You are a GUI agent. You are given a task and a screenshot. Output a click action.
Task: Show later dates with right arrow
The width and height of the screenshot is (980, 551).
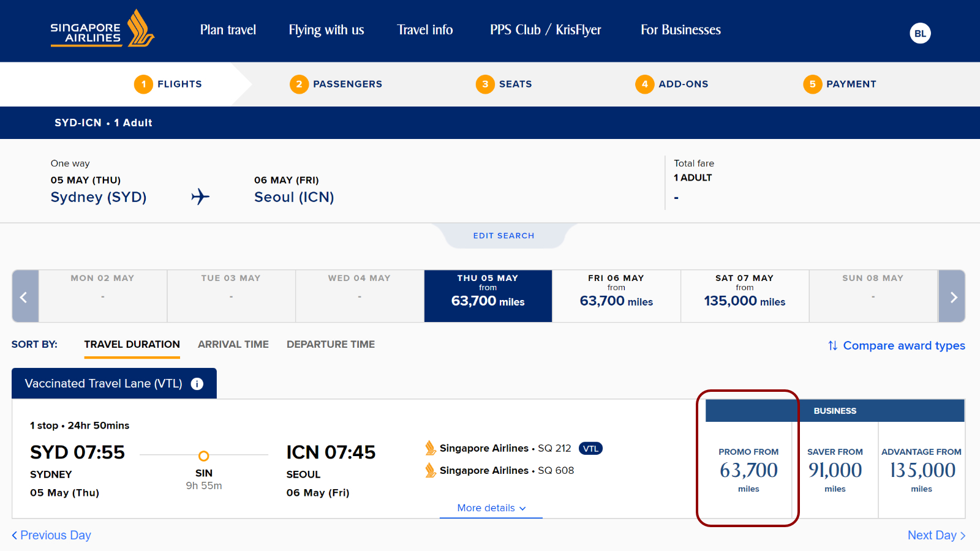coord(952,297)
